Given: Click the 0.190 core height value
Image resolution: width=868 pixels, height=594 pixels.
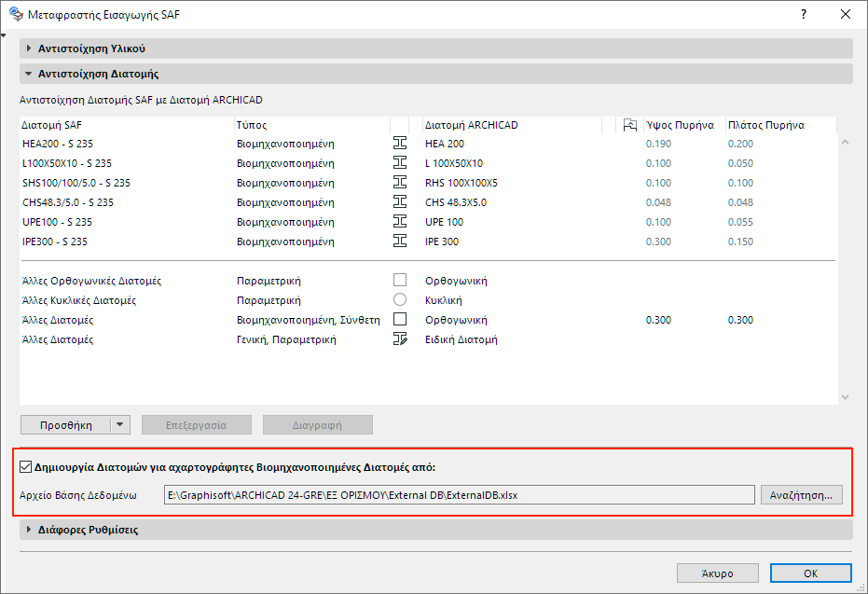Looking at the screenshot, I should click(x=658, y=144).
